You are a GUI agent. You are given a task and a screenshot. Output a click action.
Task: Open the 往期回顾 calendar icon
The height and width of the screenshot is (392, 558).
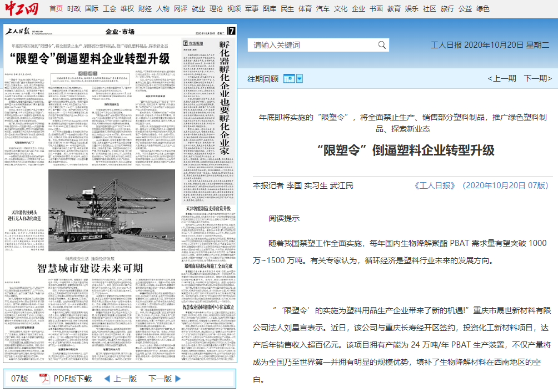(x=289, y=78)
